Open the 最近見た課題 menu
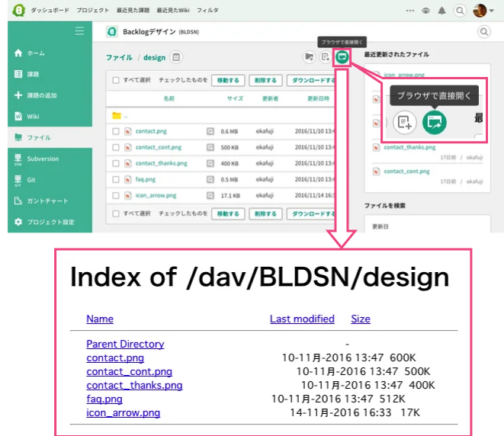 click(x=133, y=10)
